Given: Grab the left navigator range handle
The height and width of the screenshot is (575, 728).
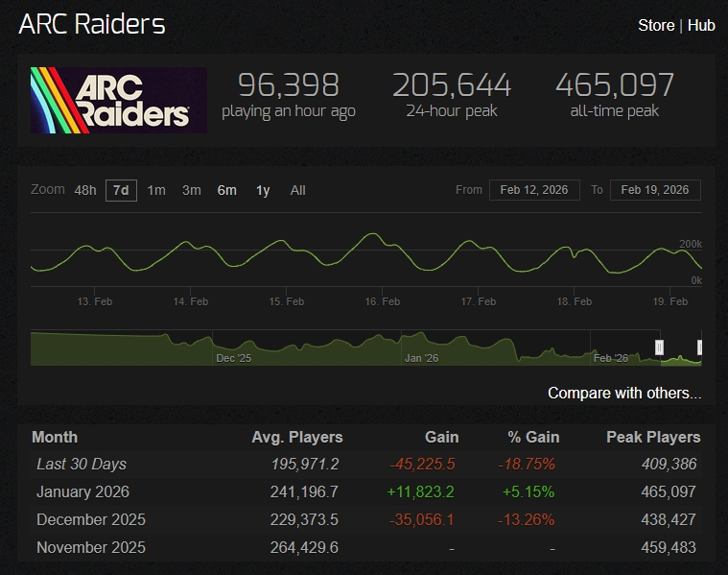Looking at the screenshot, I should point(659,347).
